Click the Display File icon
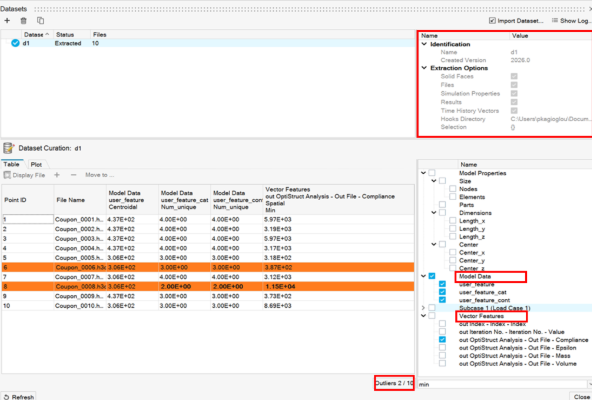The image size is (592, 400). pos(7,175)
